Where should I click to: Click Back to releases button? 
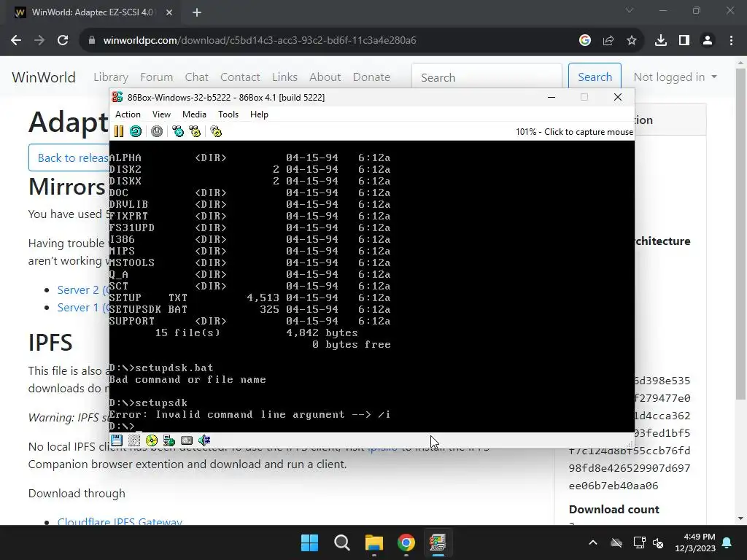pyautogui.click(x=69, y=157)
